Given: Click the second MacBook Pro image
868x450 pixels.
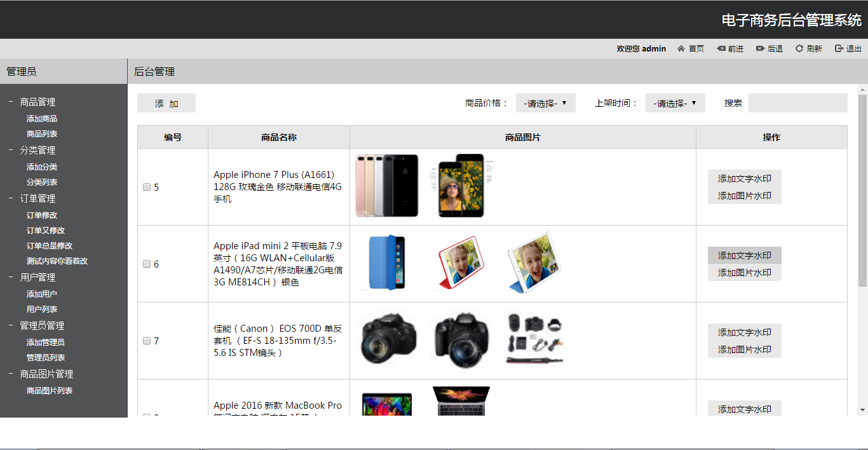Looking at the screenshot, I should click(461, 401).
